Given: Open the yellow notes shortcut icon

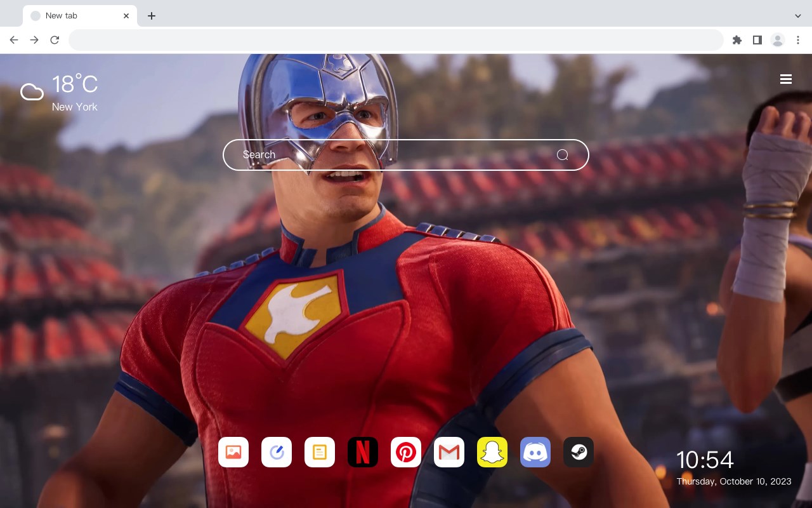Looking at the screenshot, I should [x=320, y=452].
